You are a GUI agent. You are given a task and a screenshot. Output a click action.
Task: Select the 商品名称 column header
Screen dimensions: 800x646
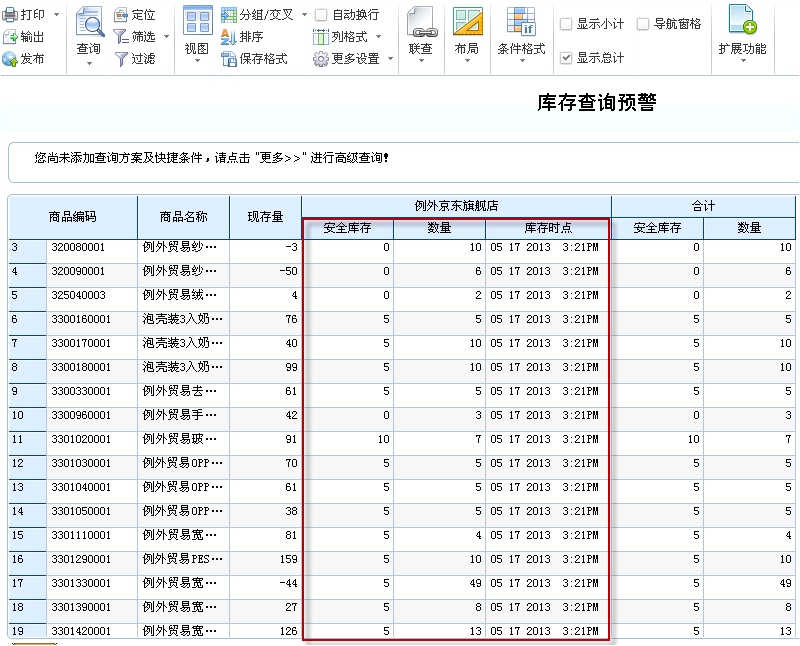coord(184,217)
